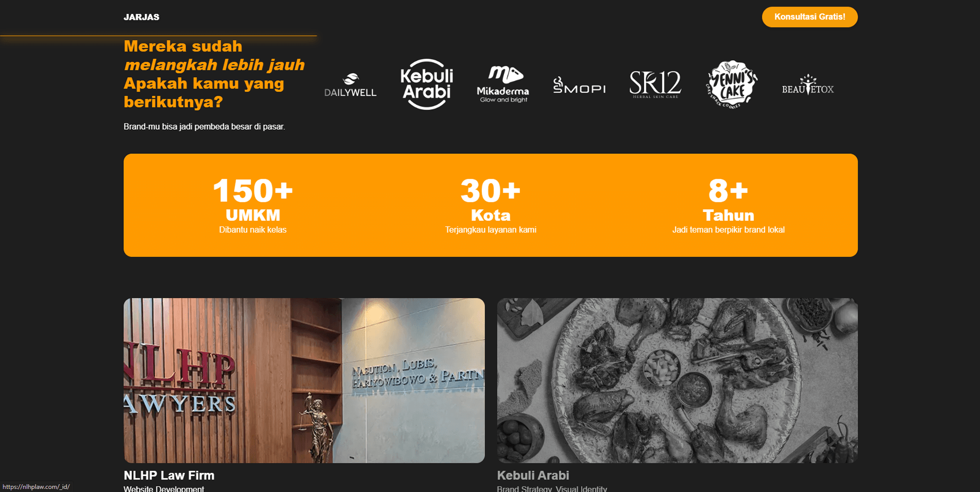This screenshot has height=492, width=980.
Task: Click the Kebuli Arabi portfolio title
Action: click(x=533, y=476)
